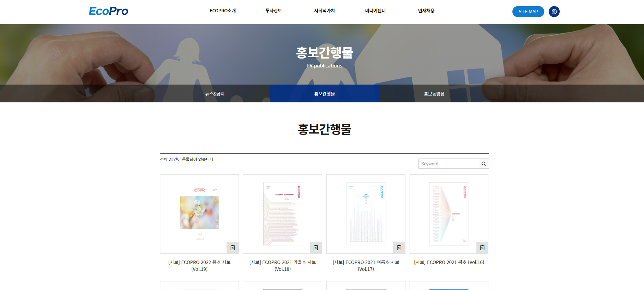
Task: Click the '전체 21건이 등록되어 있습니다' count text
Action: [187, 159]
